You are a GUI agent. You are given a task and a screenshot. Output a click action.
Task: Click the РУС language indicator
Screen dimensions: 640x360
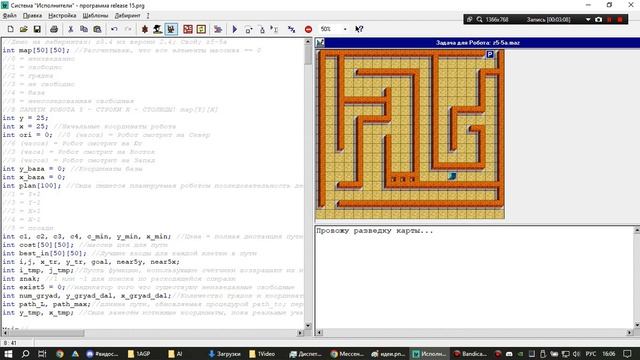pyautogui.click(x=591, y=353)
